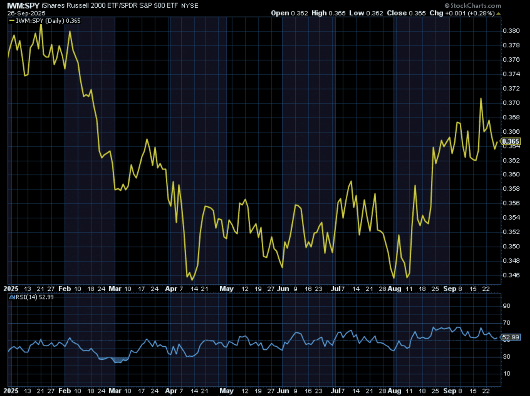Screen dimensions: 532x396
Task: Click the Aug label on the RSI panel axis
Action: click(394, 391)
